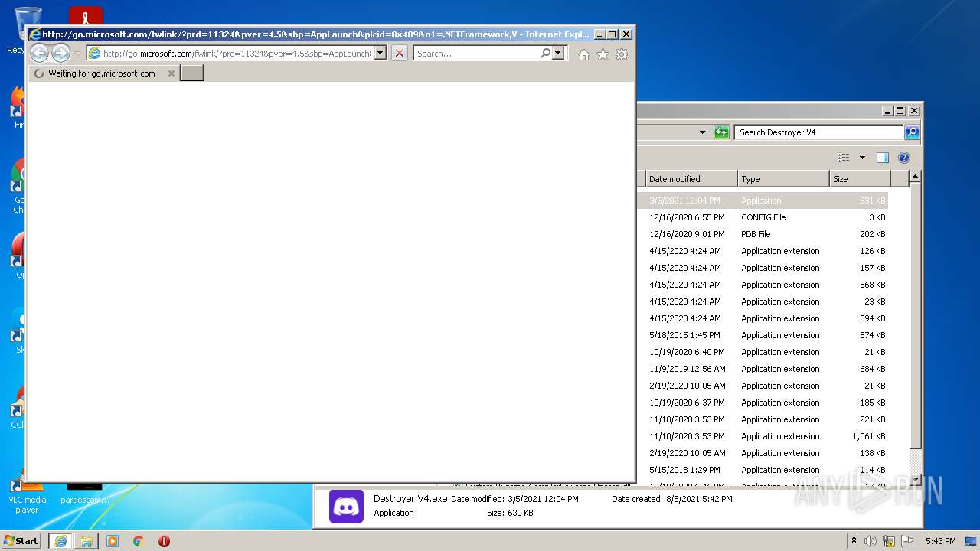Image resolution: width=980 pixels, height=551 pixels.
Task: Click Windows Explorer taskbar folder icon
Action: 87,541
